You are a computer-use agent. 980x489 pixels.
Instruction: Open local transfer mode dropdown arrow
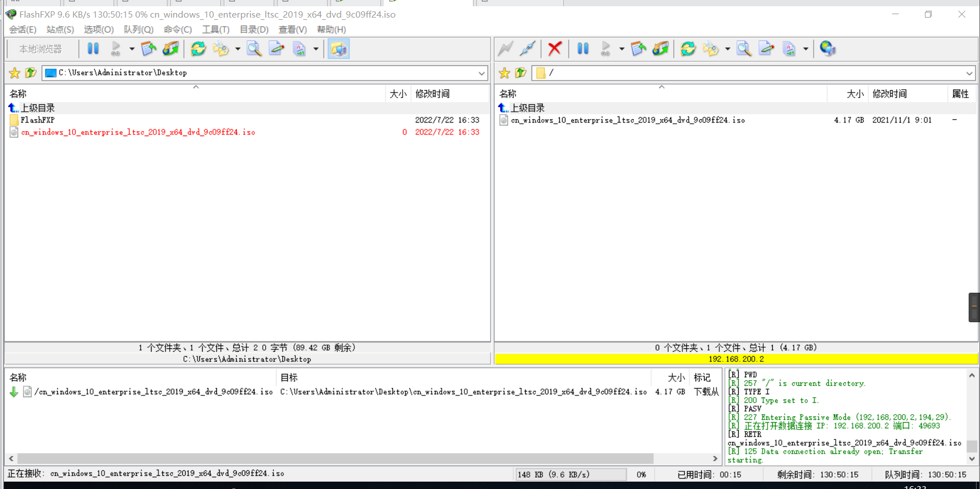coord(316,49)
